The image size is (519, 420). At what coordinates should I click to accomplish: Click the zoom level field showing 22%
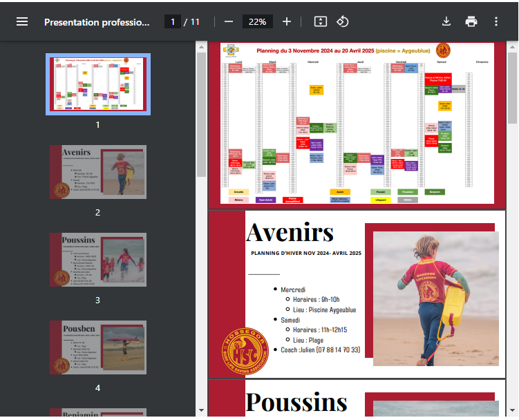[x=257, y=22]
